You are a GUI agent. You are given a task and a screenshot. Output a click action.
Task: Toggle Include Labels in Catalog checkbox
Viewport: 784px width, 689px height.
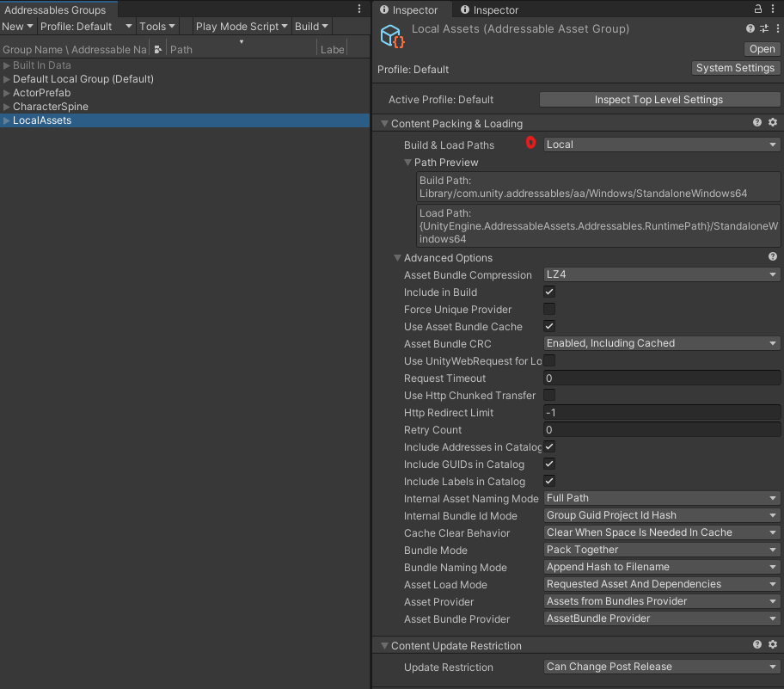coord(549,481)
